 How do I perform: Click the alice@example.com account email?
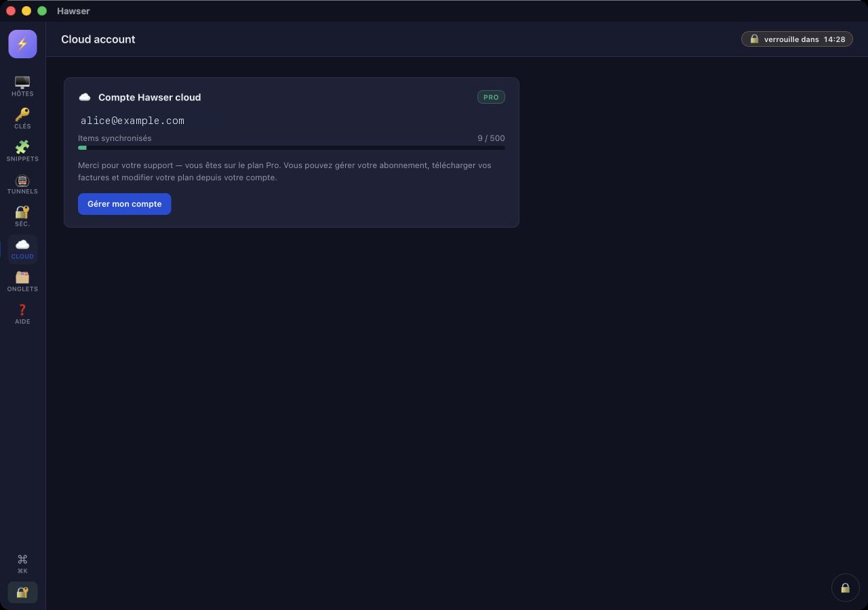[x=132, y=121]
